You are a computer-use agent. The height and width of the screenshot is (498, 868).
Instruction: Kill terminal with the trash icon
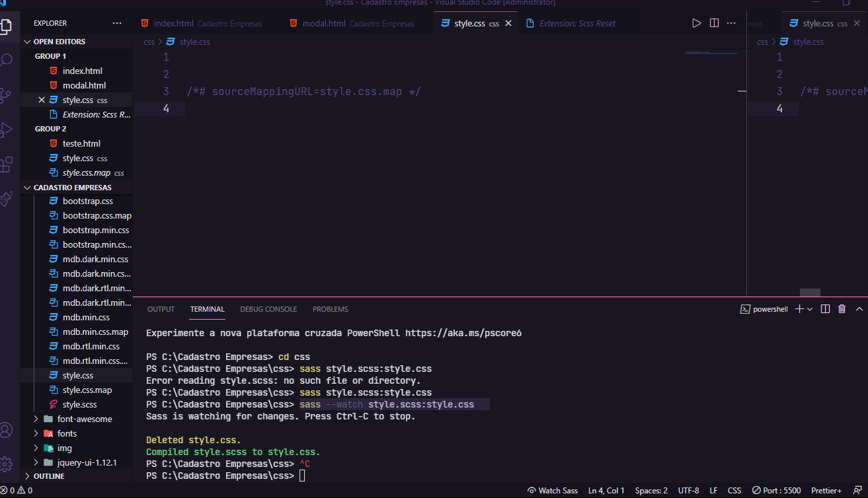842,309
